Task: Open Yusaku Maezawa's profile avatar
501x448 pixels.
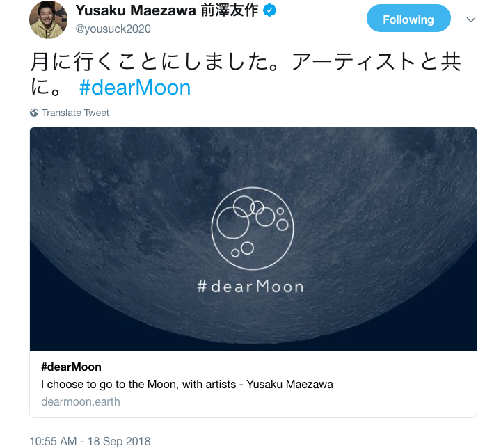Action: (48, 19)
